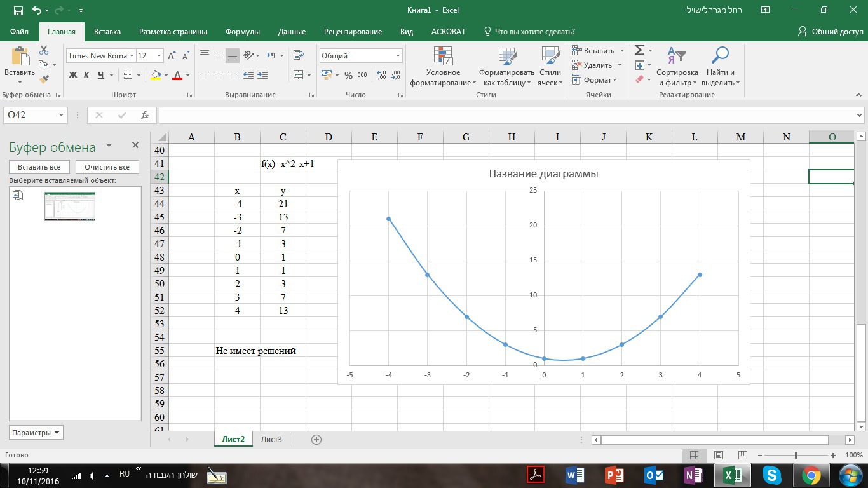Click the Очистить все button
This screenshot has width=868, height=488.
pos(107,167)
